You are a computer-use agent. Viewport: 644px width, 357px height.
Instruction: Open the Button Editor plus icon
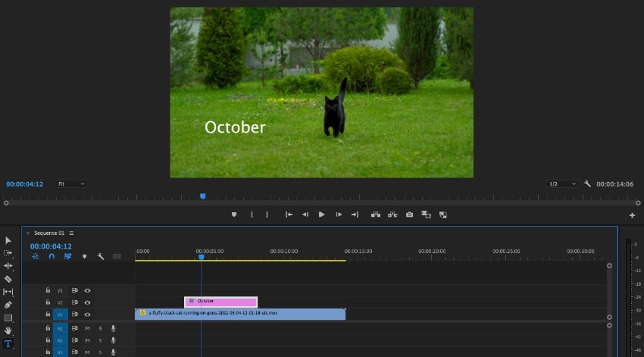(632, 215)
